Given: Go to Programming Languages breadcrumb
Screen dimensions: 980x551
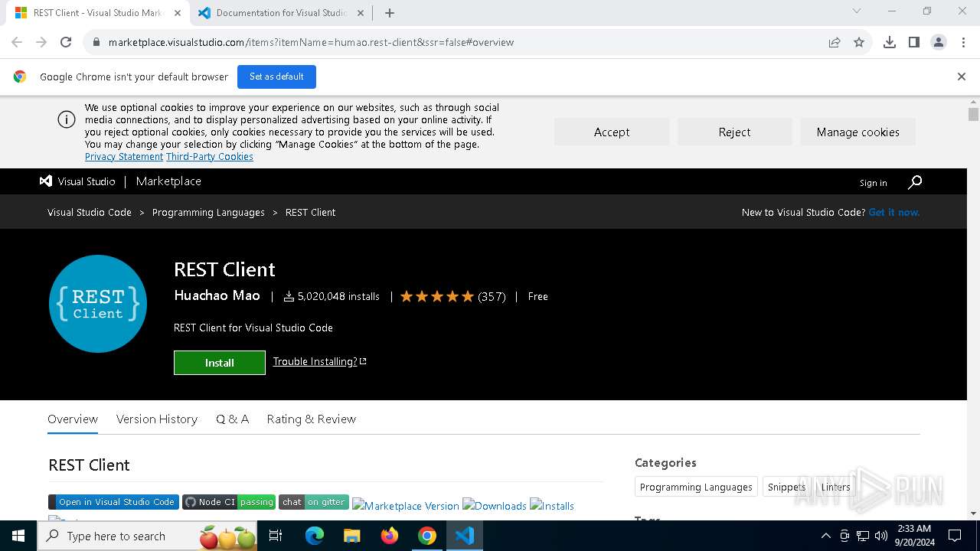Looking at the screenshot, I should (x=208, y=212).
